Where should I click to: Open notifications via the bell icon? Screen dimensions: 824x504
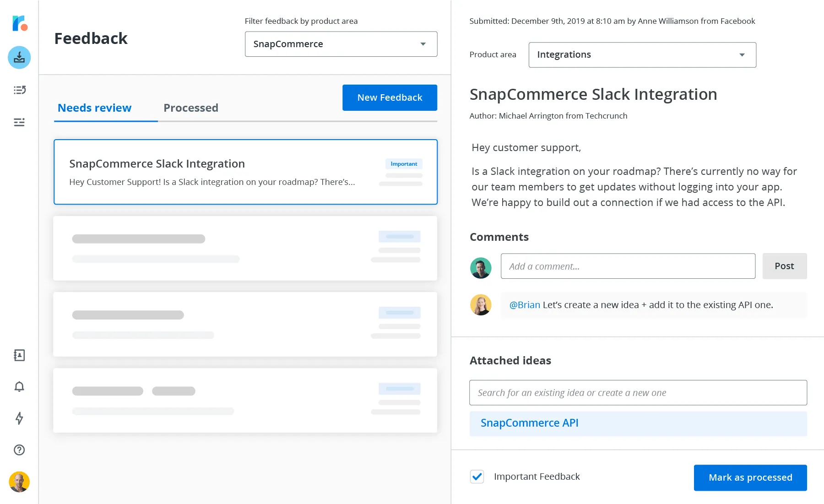click(19, 387)
